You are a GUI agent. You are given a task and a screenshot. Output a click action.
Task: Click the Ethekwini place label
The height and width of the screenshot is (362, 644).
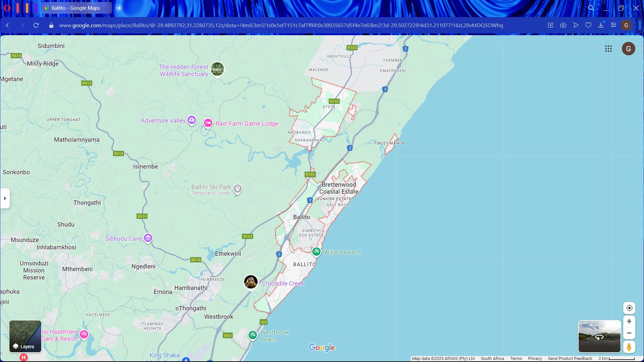[228, 254]
